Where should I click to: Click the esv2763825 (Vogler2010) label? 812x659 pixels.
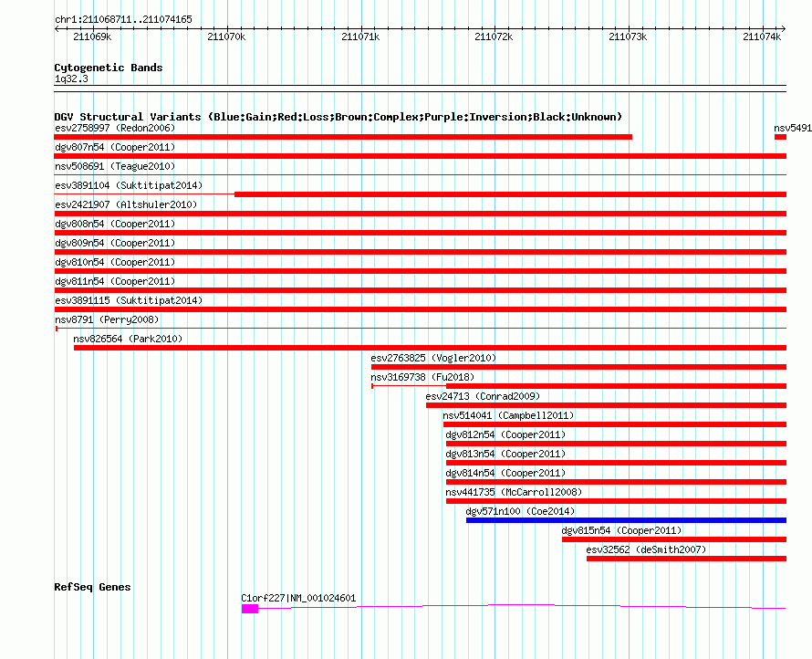[x=433, y=358]
